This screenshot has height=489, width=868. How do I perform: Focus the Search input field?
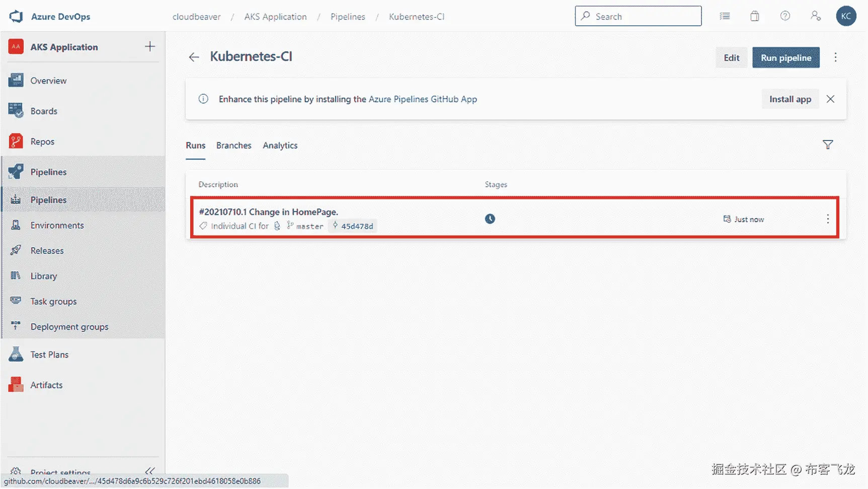pos(638,16)
